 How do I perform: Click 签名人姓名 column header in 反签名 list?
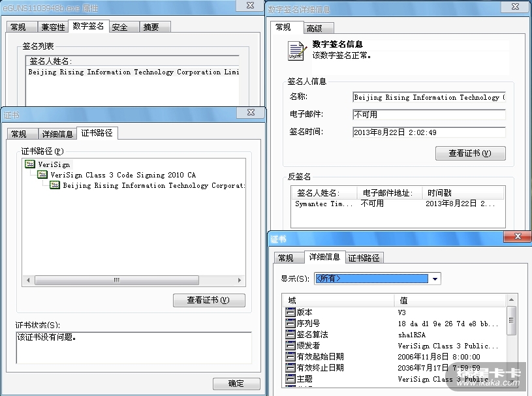point(324,193)
